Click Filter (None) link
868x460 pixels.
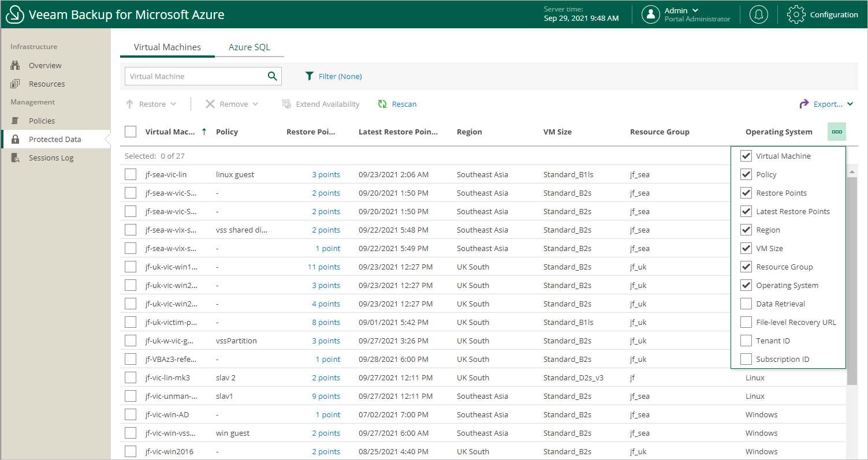[x=340, y=76]
